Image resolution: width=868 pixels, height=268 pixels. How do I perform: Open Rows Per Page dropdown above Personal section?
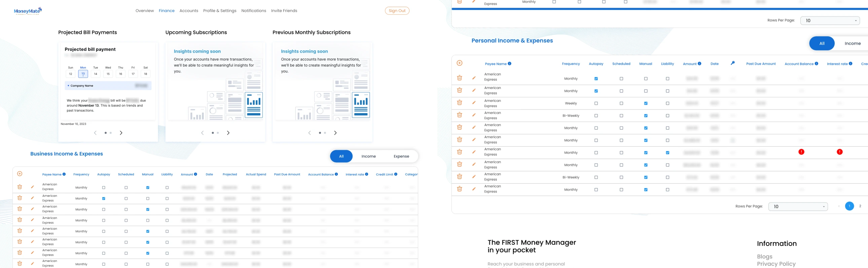pos(830,20)
